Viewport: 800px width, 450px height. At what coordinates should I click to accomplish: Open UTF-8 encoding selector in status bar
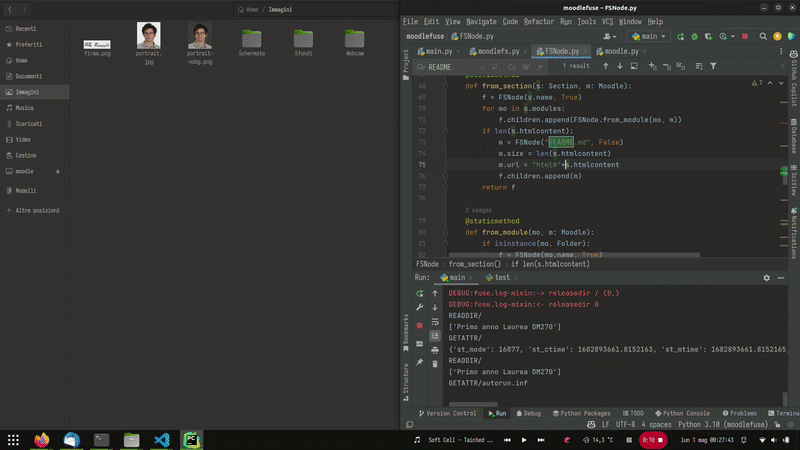click(626, 425)
